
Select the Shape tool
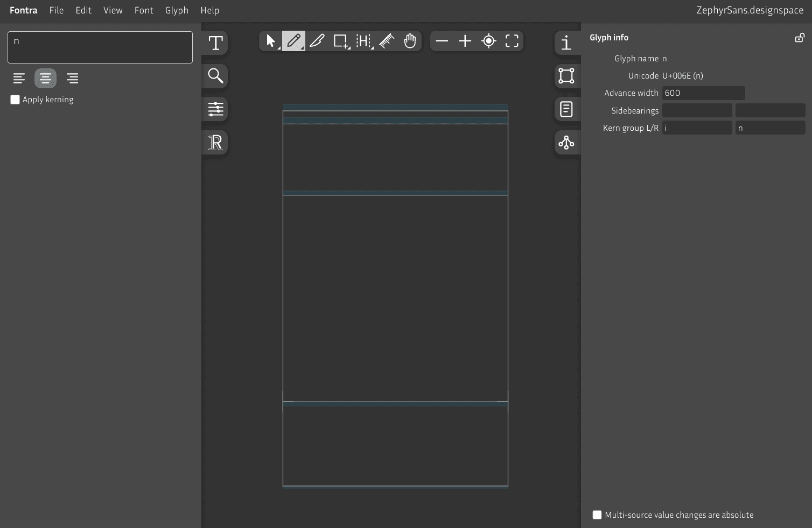point(340,40)
